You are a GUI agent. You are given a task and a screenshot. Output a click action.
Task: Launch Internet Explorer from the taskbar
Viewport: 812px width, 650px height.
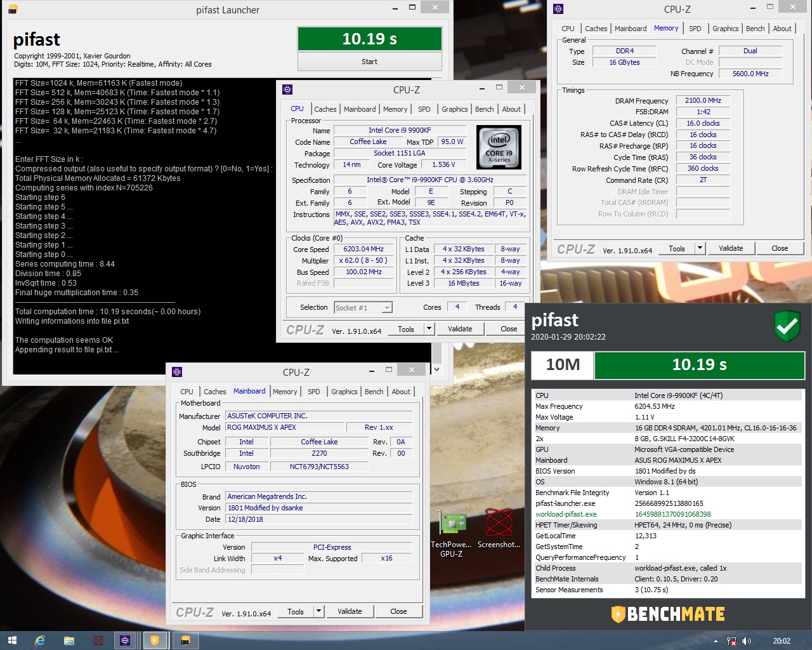click(x=40, y=640)
